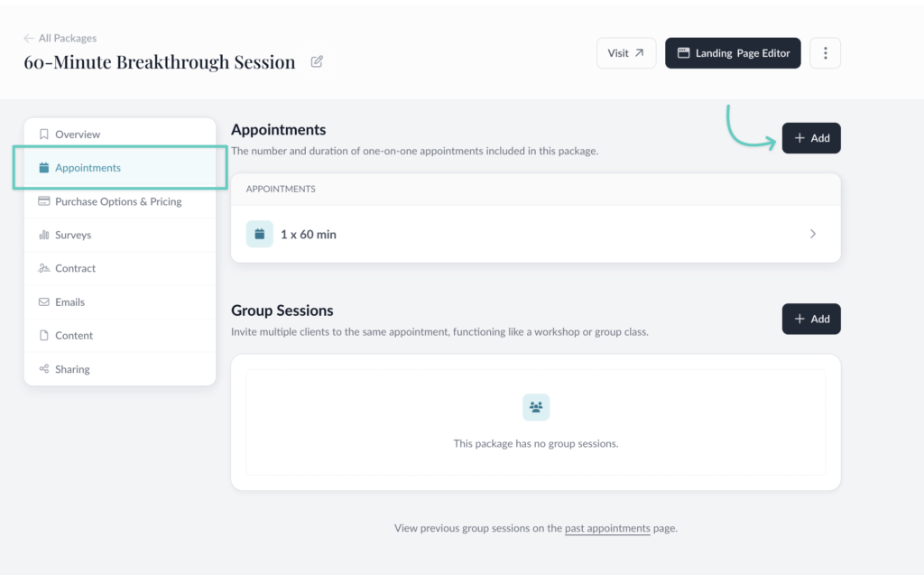Screen dimensions: 924x575
Task: Follow the past appointments link
Action: coord(607,528)
